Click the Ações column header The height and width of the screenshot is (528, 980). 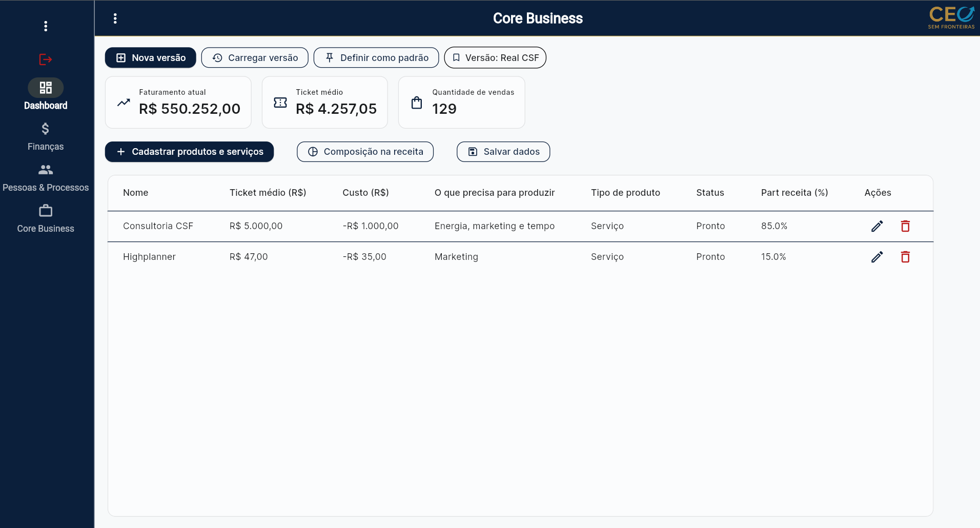pyautogui.click(x=878, y=193)
